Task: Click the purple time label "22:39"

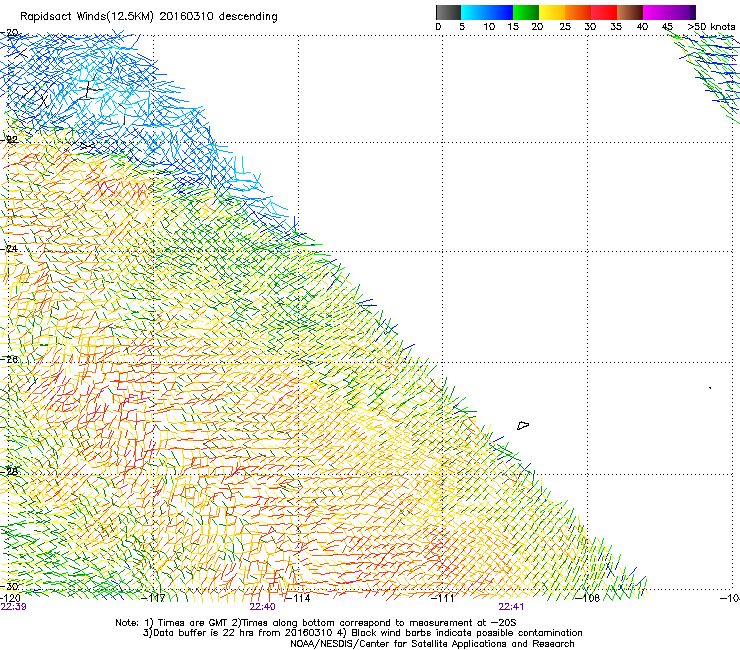Action: pos(14,607)
